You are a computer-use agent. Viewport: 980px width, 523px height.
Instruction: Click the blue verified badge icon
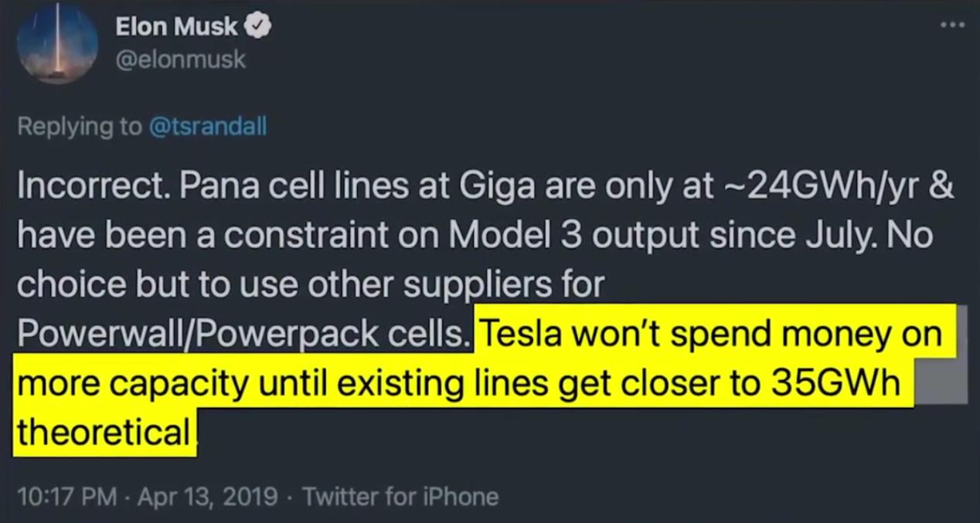coord(257,26)
